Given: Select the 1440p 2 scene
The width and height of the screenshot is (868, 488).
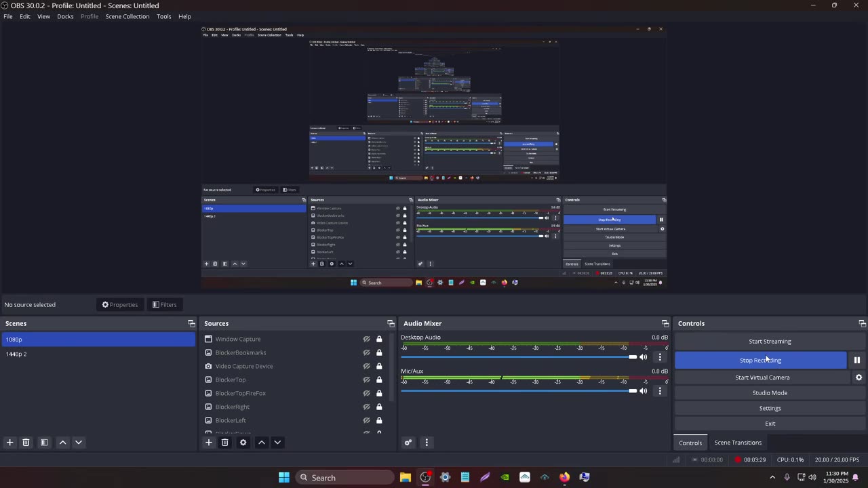Looking at the screenshot, I should pyautogui.click(x=98, y=354).
